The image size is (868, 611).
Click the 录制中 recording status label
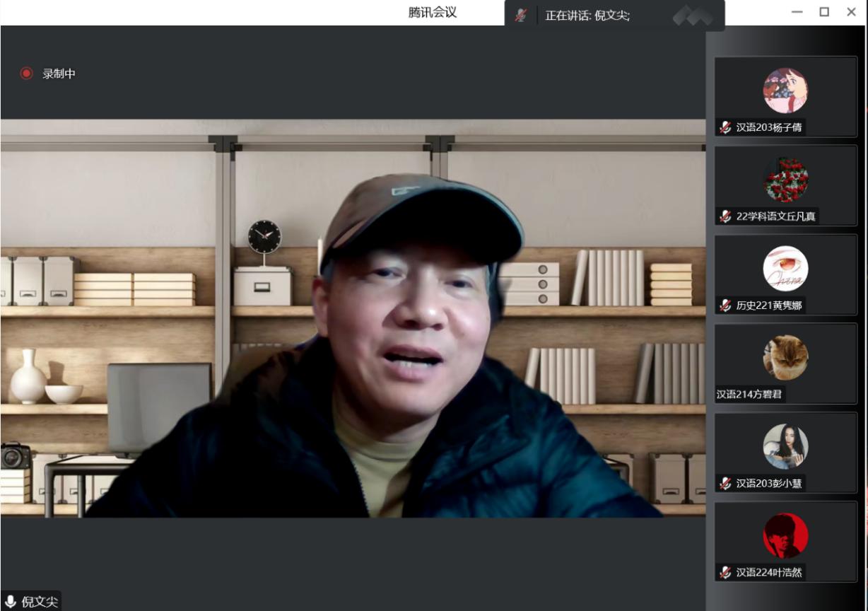[x=59, y=74]
